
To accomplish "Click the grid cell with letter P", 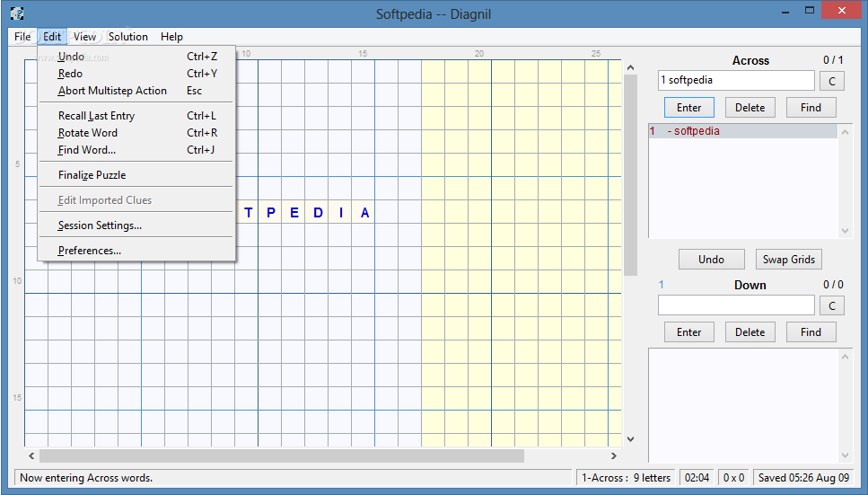I will click(x=271, y=212).
